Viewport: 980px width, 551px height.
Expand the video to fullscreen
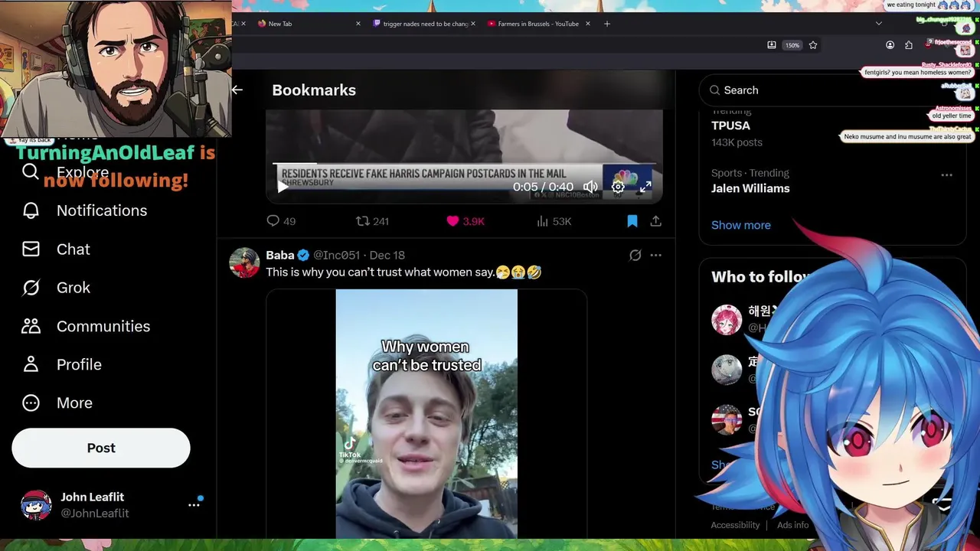(x=645, y=187)
